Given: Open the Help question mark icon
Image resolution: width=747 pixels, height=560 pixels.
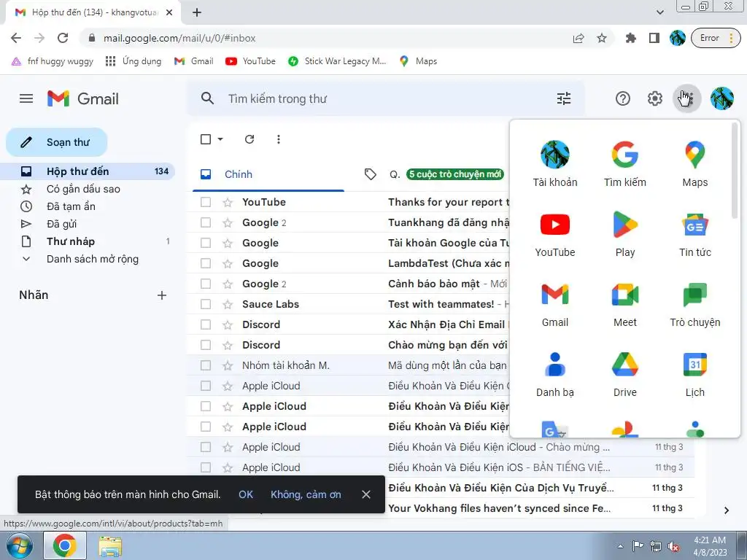Looking at the screenshot, I should tap(623, 98).
